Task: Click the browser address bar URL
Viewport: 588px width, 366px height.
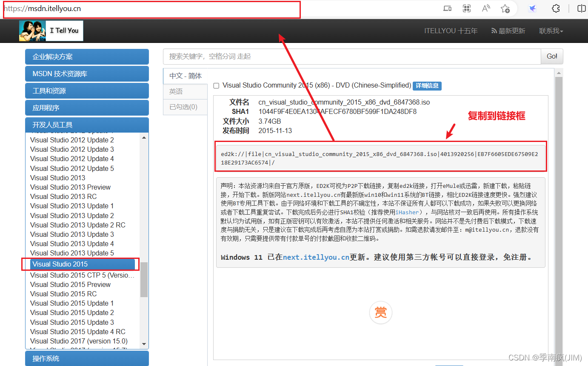Action: click(x=42, y=9)
